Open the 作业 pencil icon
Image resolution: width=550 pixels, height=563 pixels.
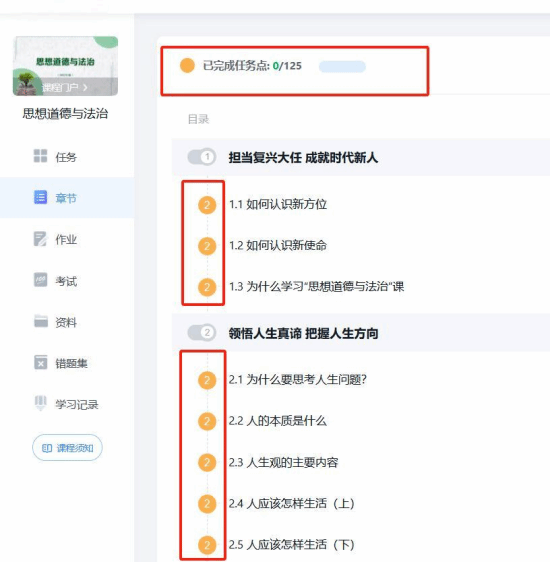click(x=40, y=239)
